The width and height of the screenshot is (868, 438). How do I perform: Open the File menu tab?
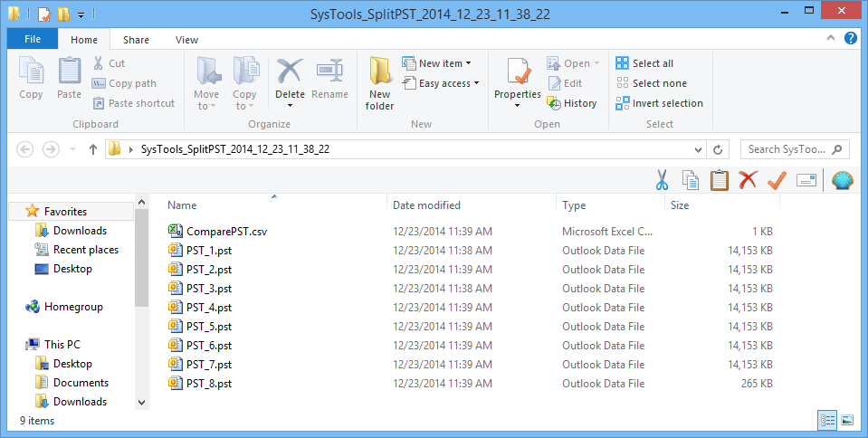(x=33, y=39)
